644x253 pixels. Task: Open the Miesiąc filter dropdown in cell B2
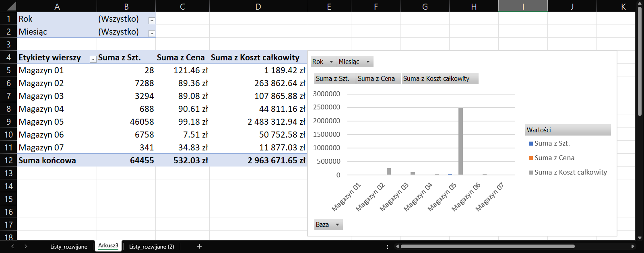coord(152,33)
